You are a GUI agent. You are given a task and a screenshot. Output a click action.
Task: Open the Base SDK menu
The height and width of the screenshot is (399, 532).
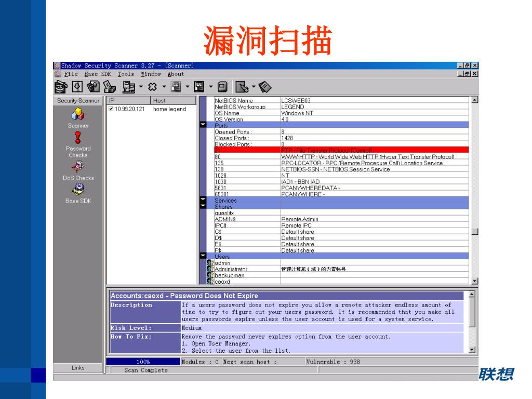coord(98,74)
